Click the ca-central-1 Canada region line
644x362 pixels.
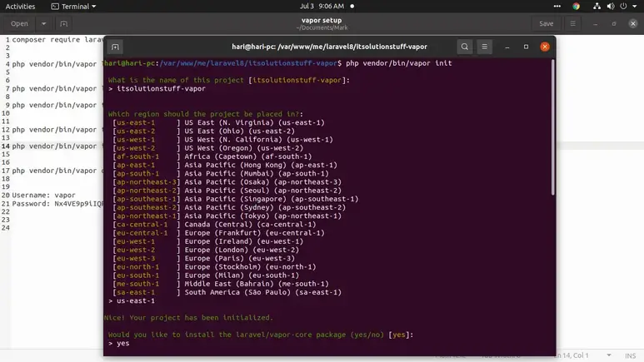tap(214, 225)
